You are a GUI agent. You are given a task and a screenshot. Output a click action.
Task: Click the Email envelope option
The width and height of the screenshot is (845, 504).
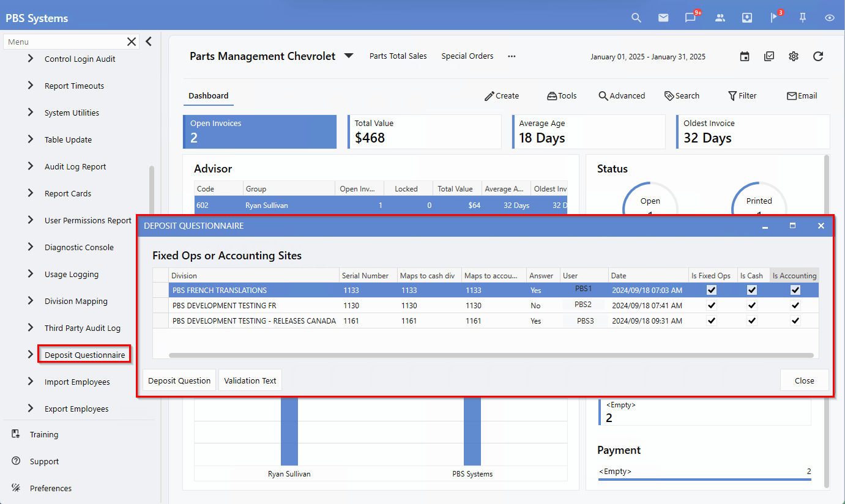[802, 95]
